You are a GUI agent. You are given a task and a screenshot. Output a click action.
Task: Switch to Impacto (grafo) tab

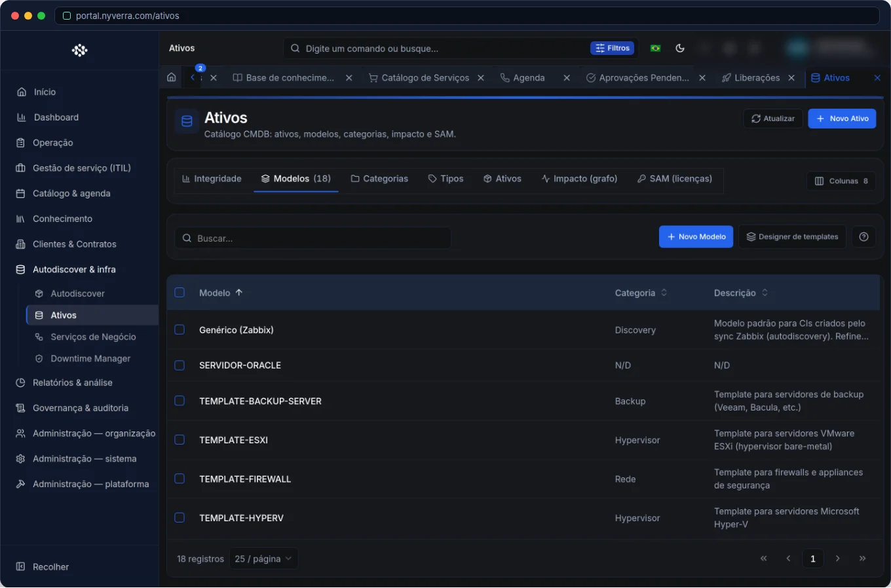579,179
